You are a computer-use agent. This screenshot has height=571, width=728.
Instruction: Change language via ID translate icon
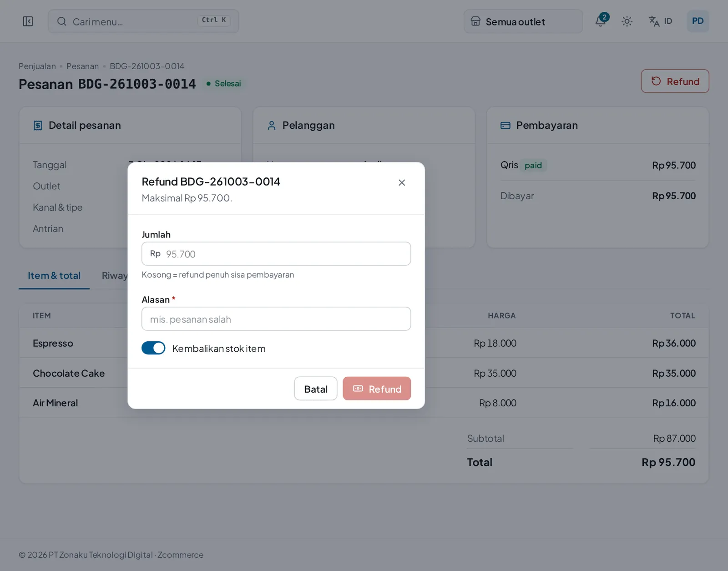coord(660,21)
